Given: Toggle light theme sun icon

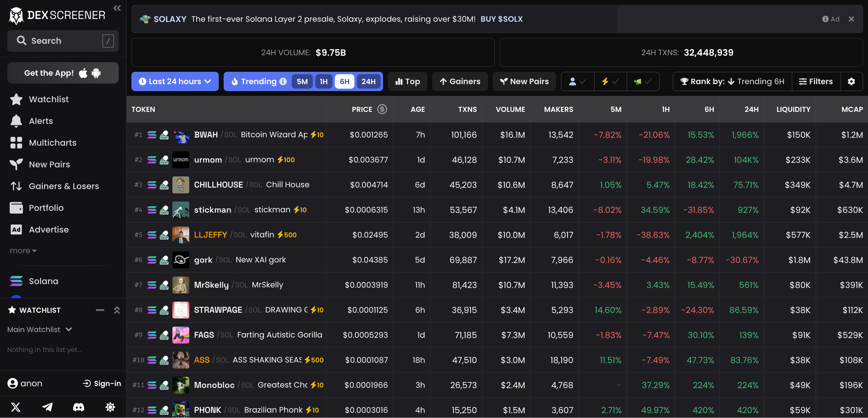Looking at the screenshot, I should tap(110, 407).
